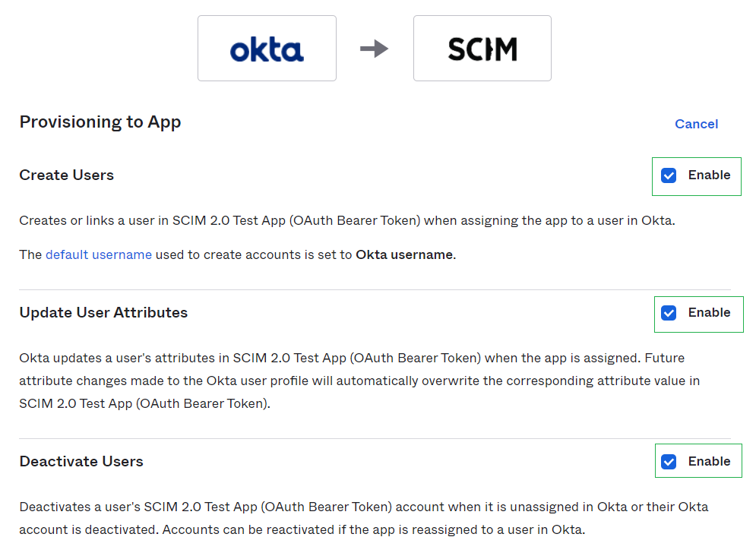This screenshot has width=756, height=556.
Task: Click the Okta logo tile
Action: click(267, 49)
